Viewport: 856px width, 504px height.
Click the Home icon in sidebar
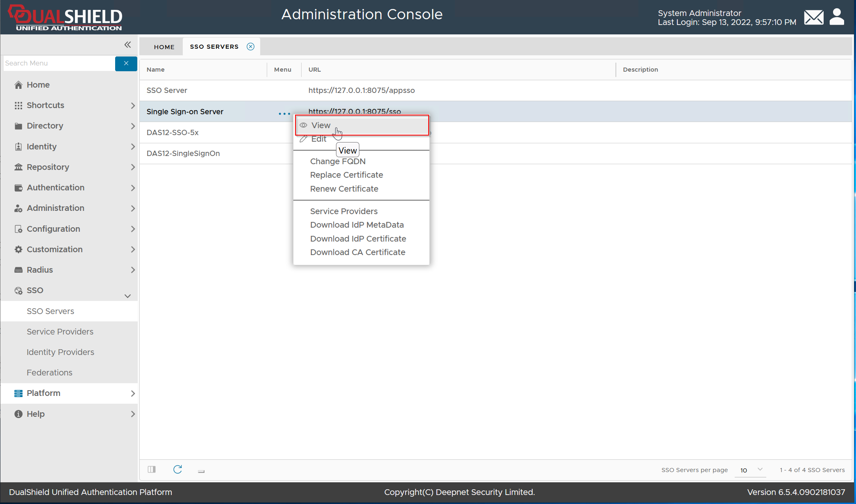[18, 85]
